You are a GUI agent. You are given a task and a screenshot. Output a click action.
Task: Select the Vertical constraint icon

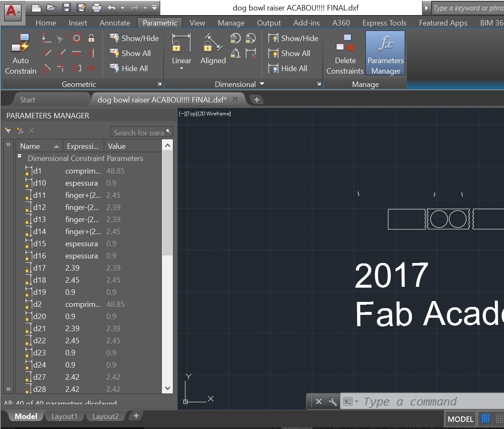[91, 53]
